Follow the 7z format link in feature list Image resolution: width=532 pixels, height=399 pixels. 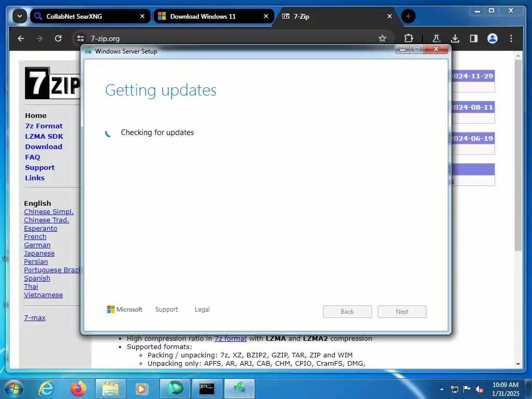tap(230, 338)
